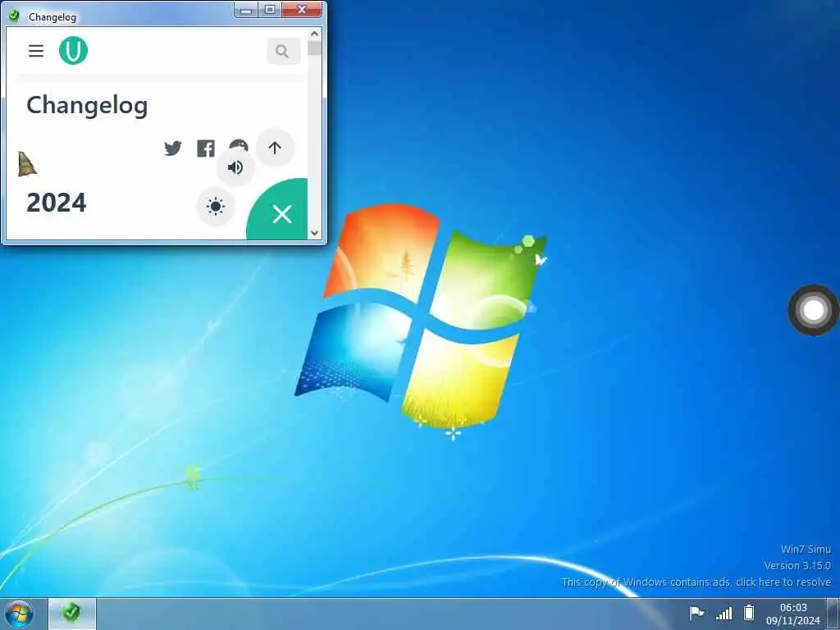Minimize the Changelog window

click(x=246, y=10)
